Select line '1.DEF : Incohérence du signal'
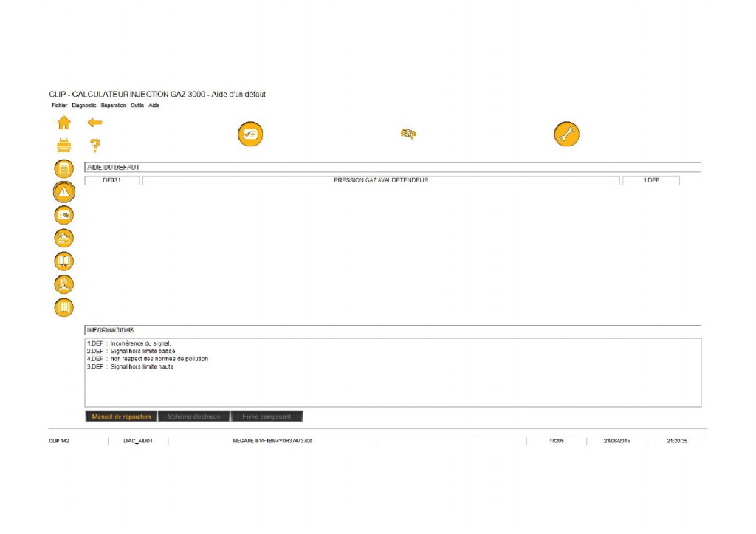 tap(128, 343)
